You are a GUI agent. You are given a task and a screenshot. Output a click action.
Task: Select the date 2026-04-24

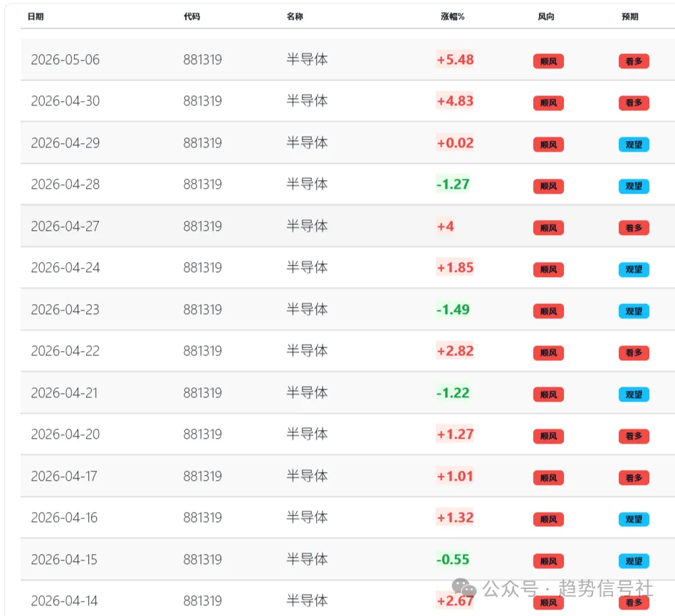(x=66, y=268)
